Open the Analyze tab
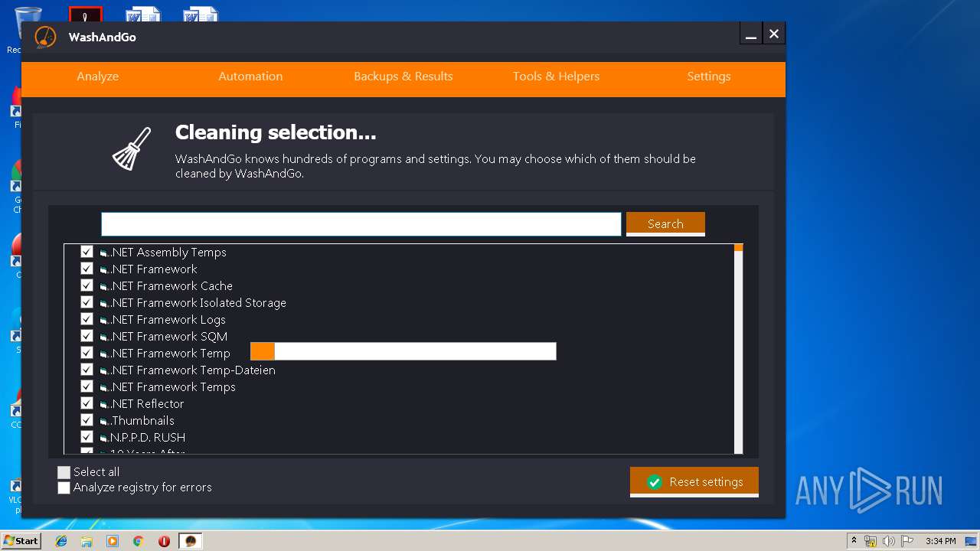The width and height of the screenshot is (980, 551). coord(97,77)
